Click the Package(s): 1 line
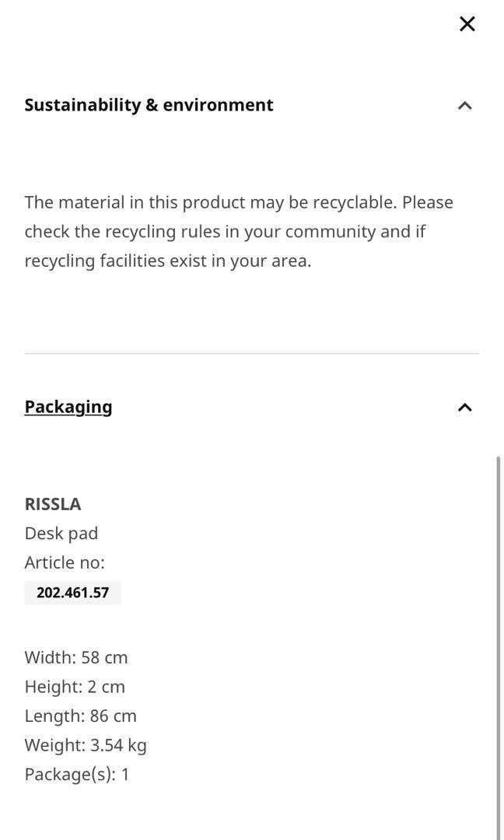This screenshot has width=504, height=840. (x=79, y=774)
